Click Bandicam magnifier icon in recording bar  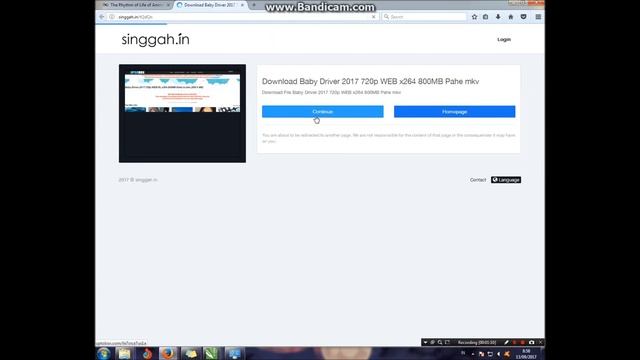pyautogui.click(x=440, y=342)
